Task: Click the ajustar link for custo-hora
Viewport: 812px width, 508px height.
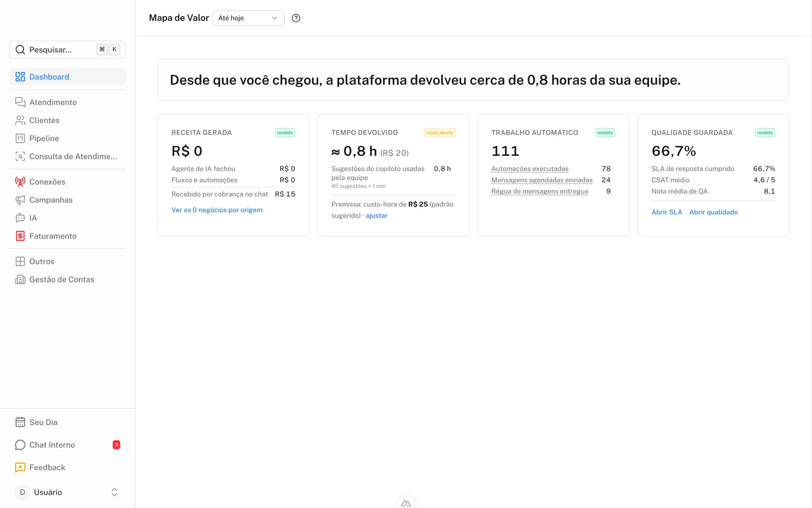Action: click(x=377, y=215)
